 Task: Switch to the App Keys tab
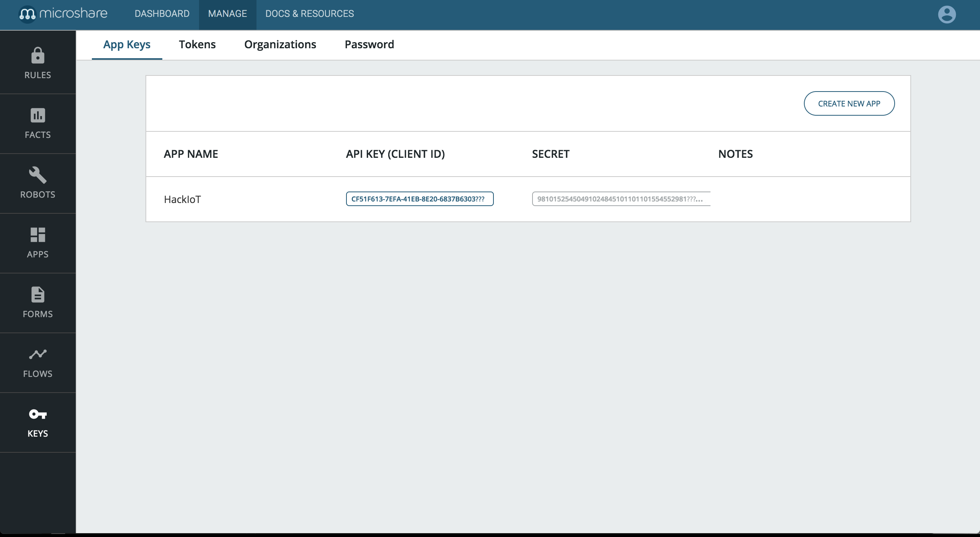[x=127, y=44]
